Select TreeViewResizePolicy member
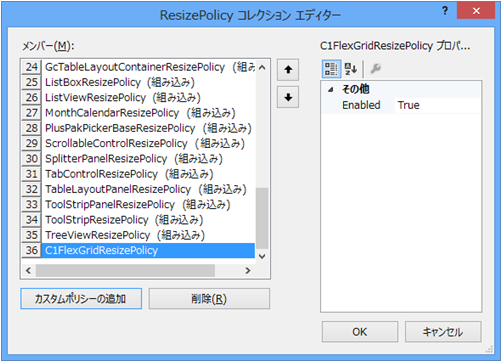 point(148,235)
